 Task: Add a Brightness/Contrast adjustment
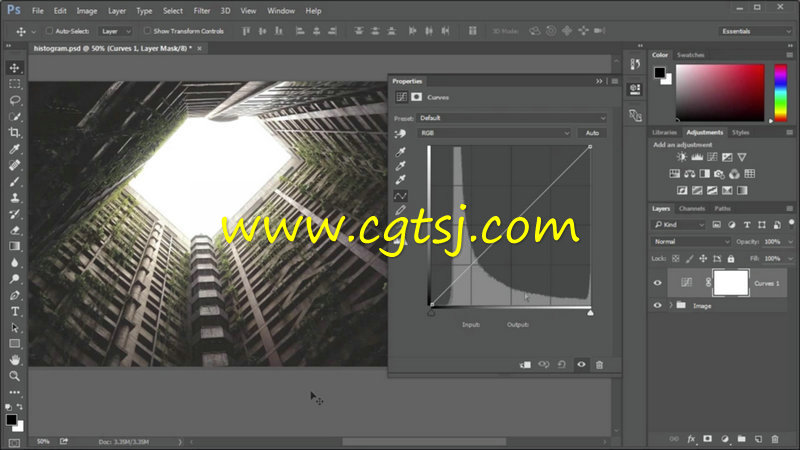coord(682,157)
